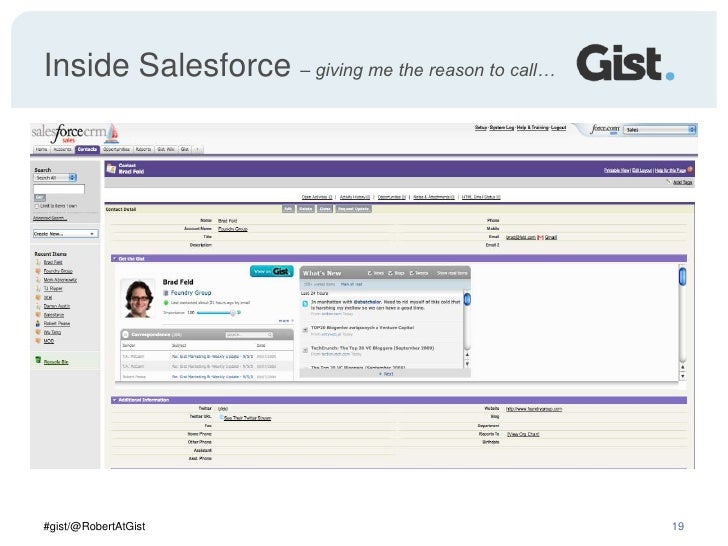Click the Go search button in sidebar
This screenshot has width=728, height=546.
(x=40, y=197)
